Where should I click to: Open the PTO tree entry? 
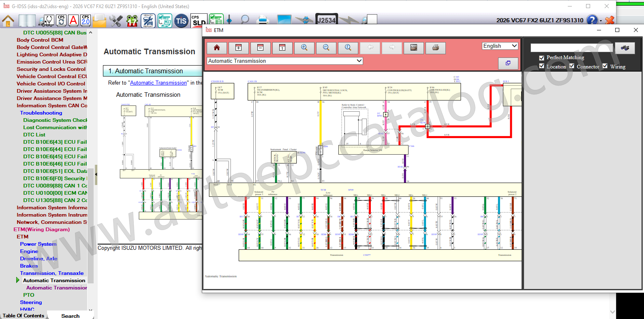tap(29, 295)
